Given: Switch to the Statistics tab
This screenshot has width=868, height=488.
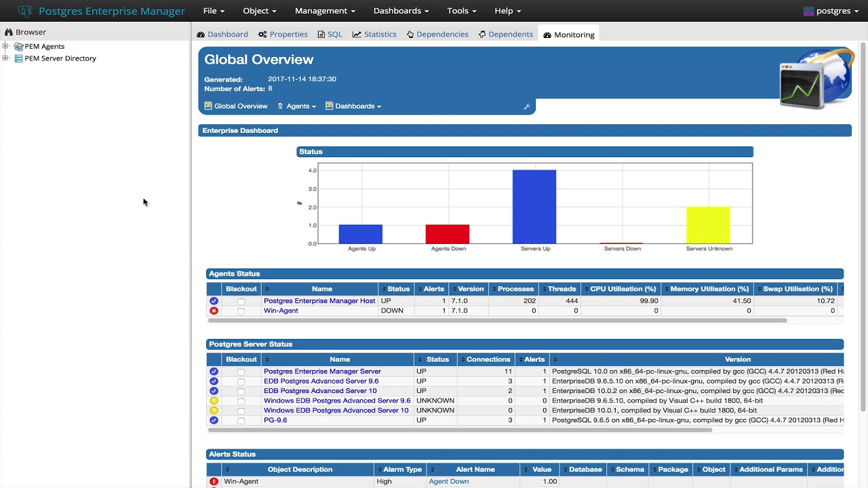Looking at the screenshot, I should tap(374, 35).
